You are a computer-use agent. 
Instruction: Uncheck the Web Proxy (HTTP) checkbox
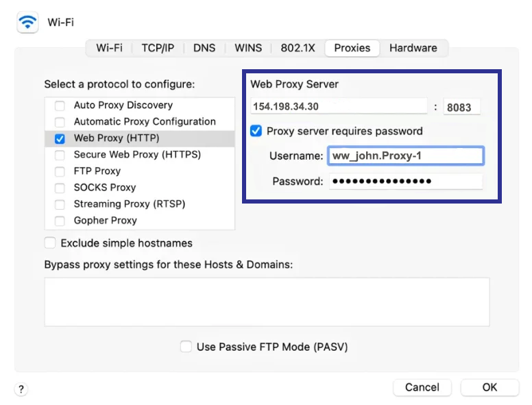[60, 138]
